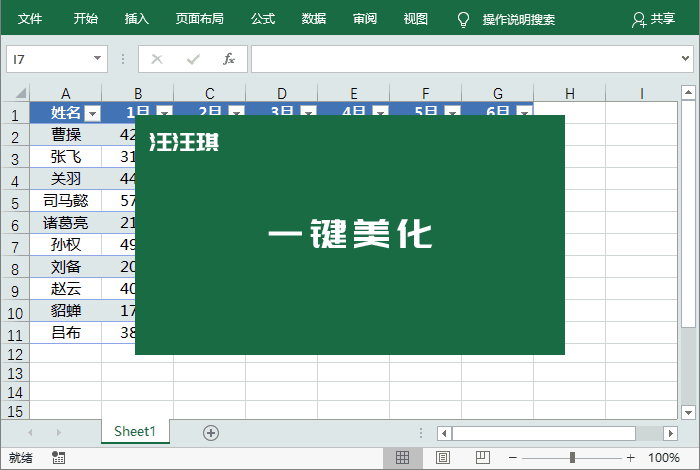Image resolution: width=700 pixels, height=470 pixels.
Task: Select the cell containing 张飞
Action: pos(66,157)
